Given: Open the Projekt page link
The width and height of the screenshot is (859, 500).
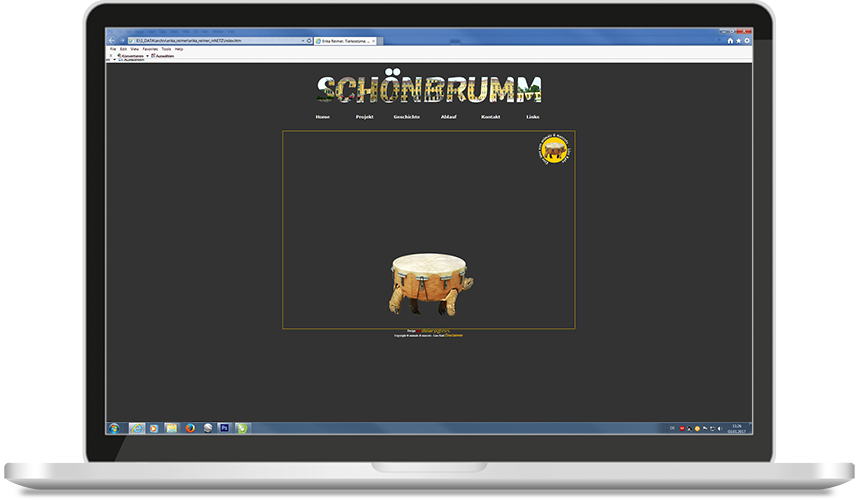Looking at the screenshot, I should coord(364,117).
